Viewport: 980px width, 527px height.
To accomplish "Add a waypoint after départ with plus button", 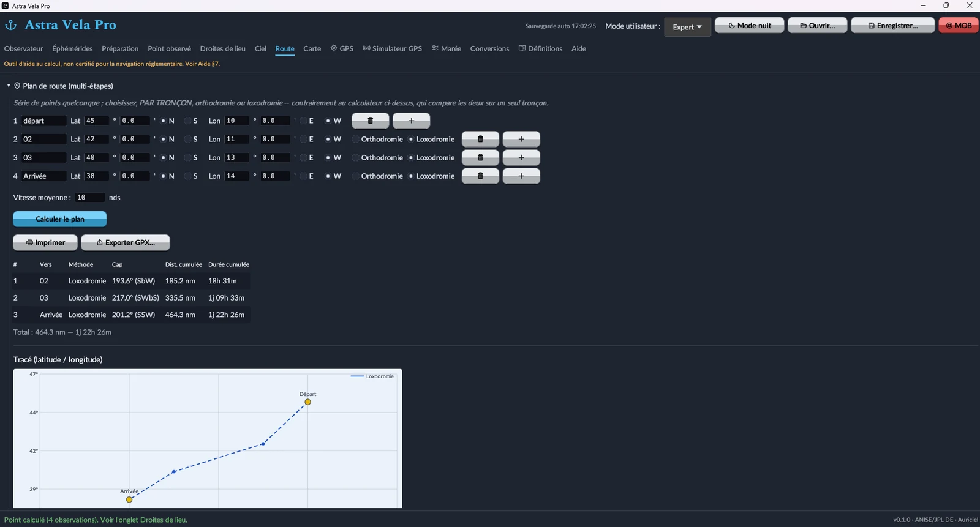I will point(411,121).
